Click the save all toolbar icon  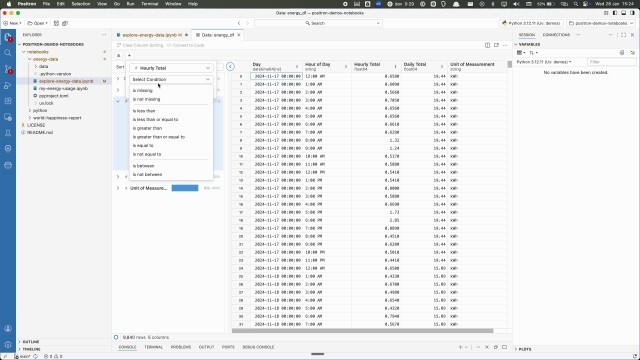[x=65, y=23]
